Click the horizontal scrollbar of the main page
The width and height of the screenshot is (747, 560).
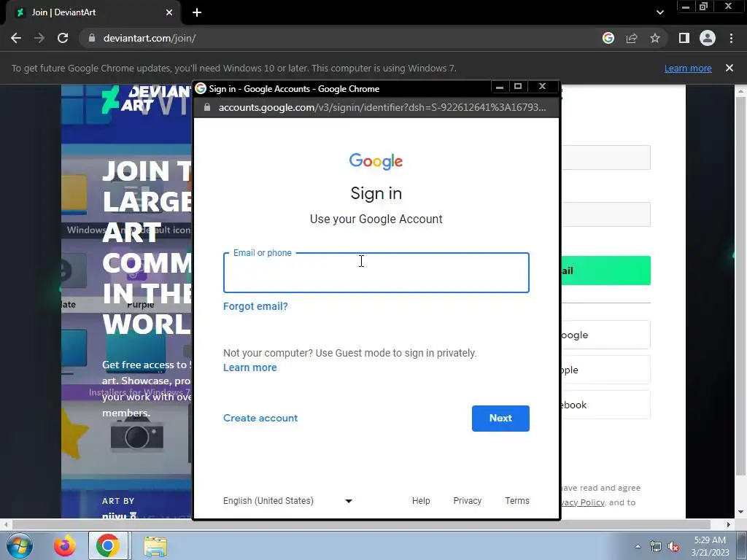[x=361, y=524]
